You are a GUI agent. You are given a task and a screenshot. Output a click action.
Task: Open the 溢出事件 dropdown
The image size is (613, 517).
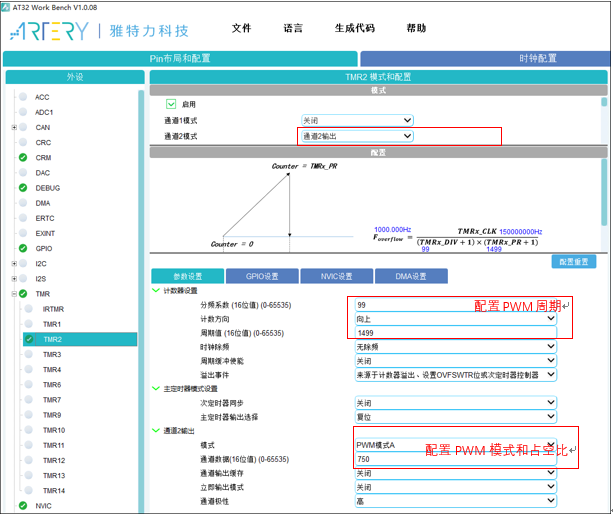point(455,375)
